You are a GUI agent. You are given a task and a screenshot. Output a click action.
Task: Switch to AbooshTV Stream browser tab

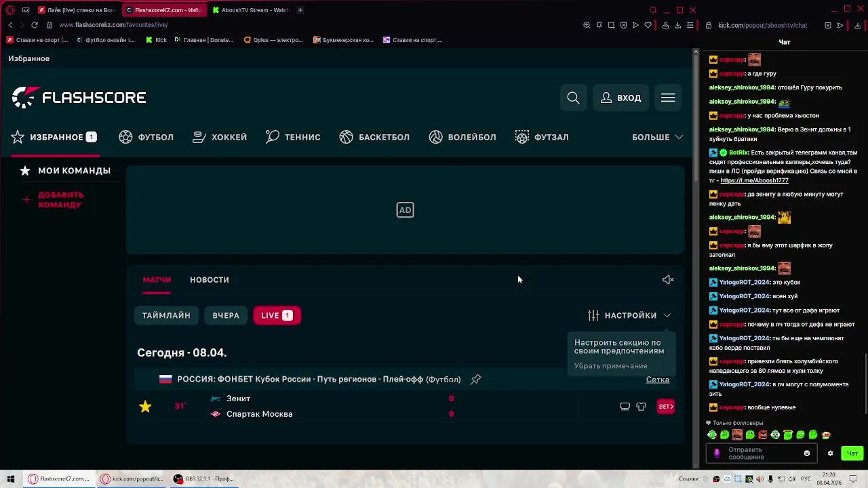coord(251,10)
